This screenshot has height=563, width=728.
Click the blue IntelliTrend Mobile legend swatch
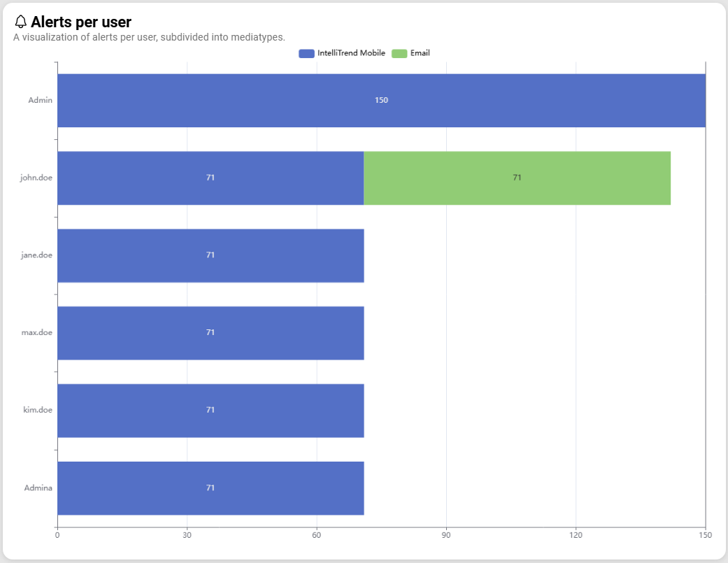(306, 53)
